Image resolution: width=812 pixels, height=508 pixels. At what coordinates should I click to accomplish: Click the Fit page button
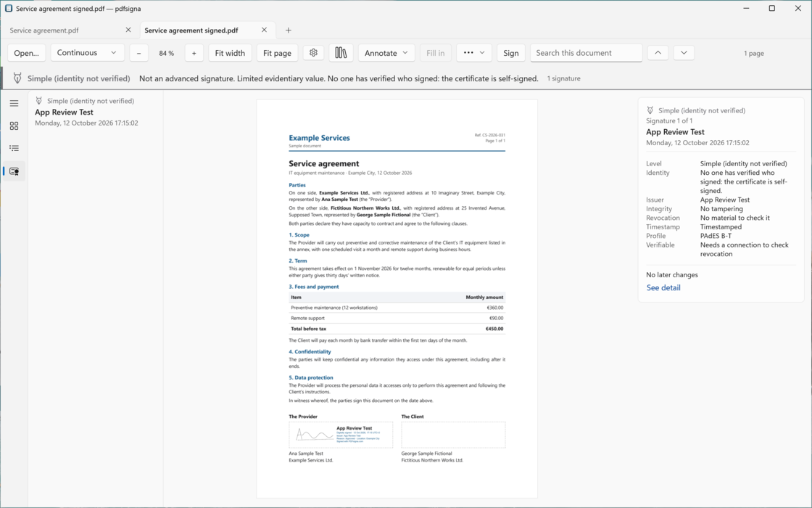tap(277, 53)
